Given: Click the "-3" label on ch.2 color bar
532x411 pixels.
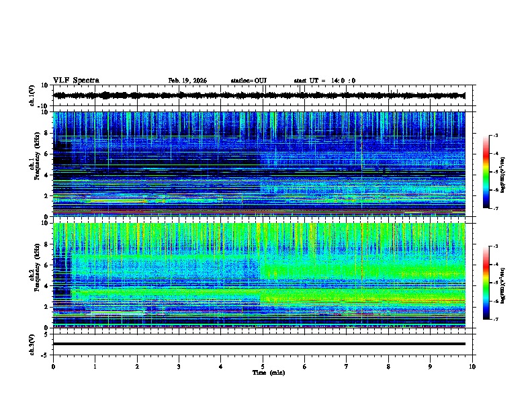Looking at the screenshot, I should click(495, 246).
